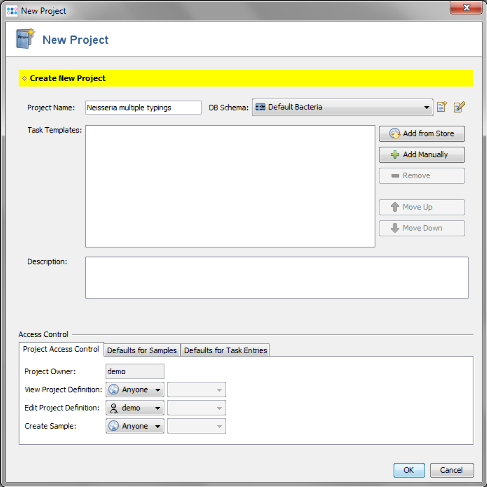Viewport: 487px width, 487px height.
Task: Click the user icon for Edit Project Definition
Action: 114,408
